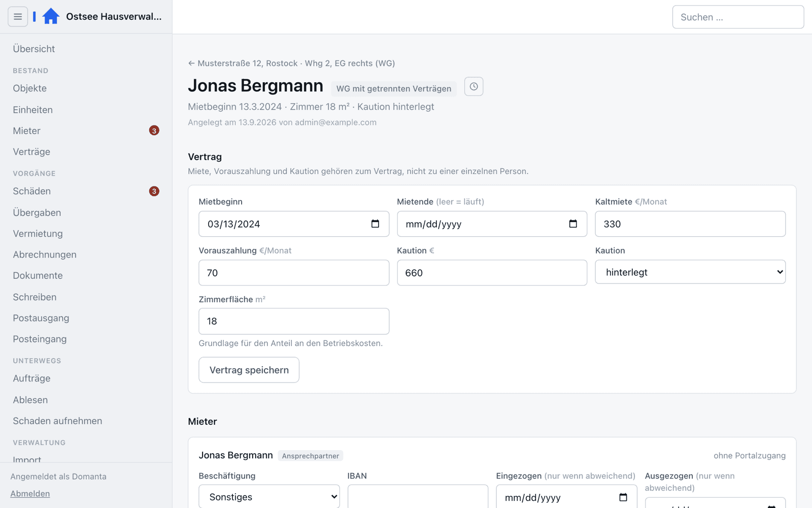Open Abrechnungen

coord(45,255)
